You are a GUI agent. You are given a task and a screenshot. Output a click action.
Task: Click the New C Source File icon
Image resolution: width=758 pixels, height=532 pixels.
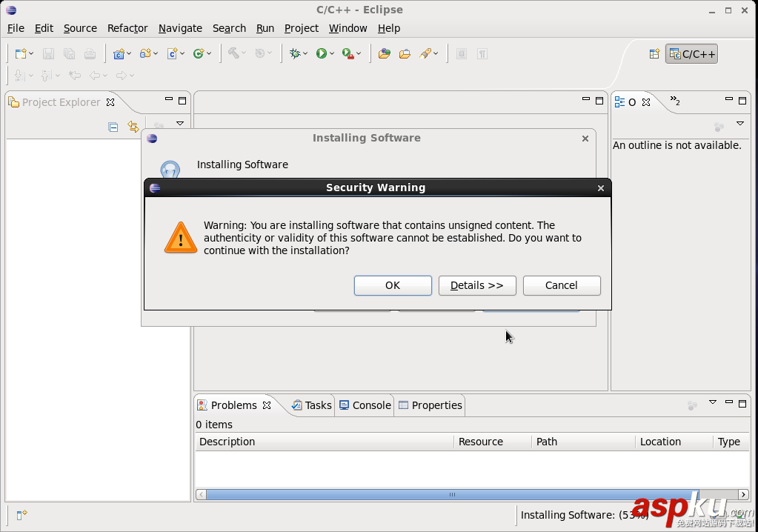coord(172,53)
